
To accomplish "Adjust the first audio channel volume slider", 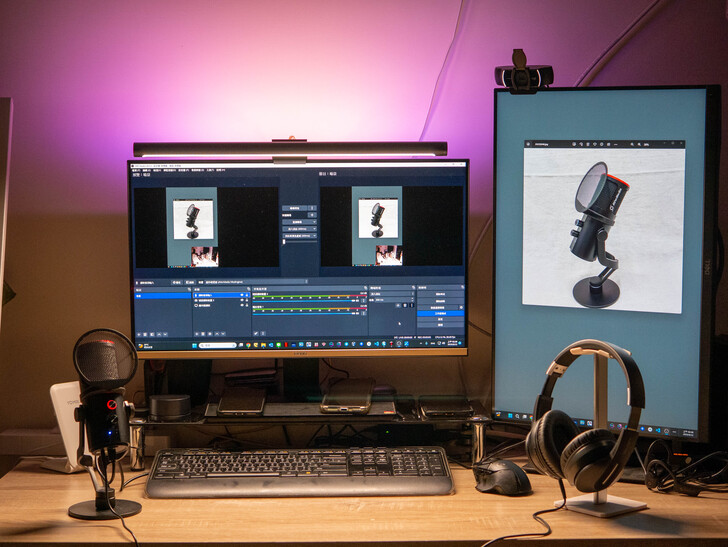I will pos(306,301).
